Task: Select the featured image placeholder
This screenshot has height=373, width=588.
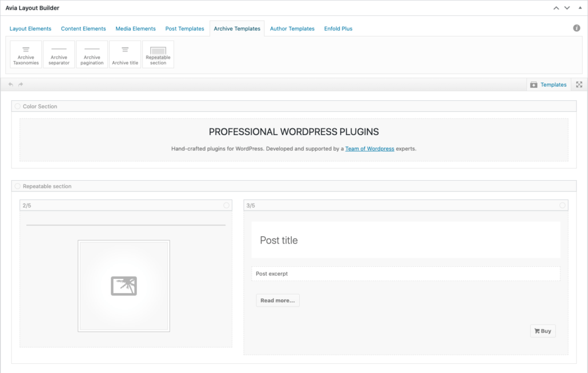Action: coord(124,286)
